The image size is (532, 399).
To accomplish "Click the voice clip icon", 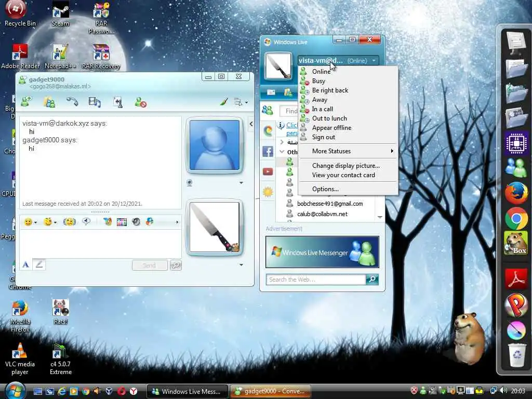I will coord(86,222).
